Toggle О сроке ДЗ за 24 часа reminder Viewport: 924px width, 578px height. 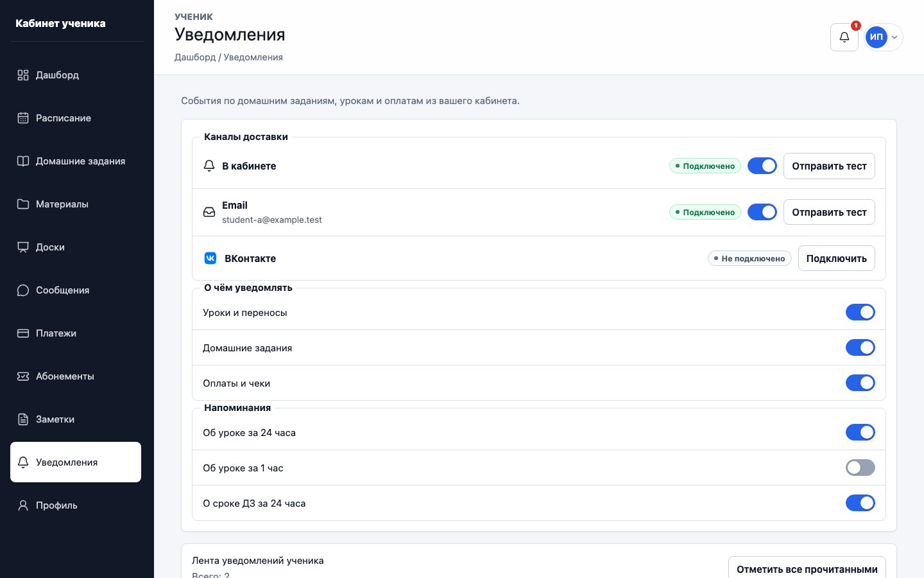[860, 503]
